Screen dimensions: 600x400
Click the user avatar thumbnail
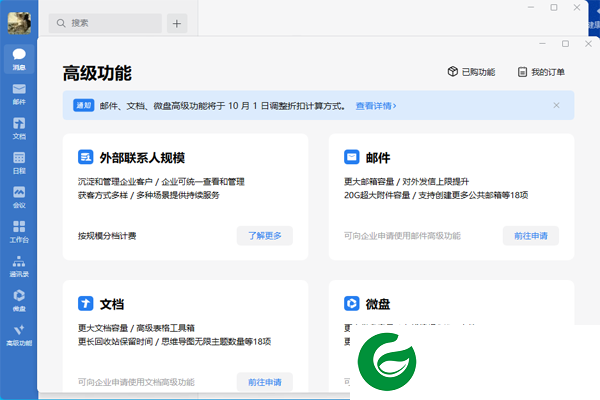click(19, 23)
